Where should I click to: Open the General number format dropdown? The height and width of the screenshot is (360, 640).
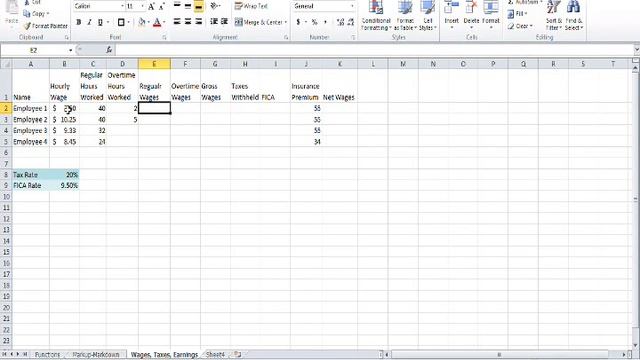[352, 7]
